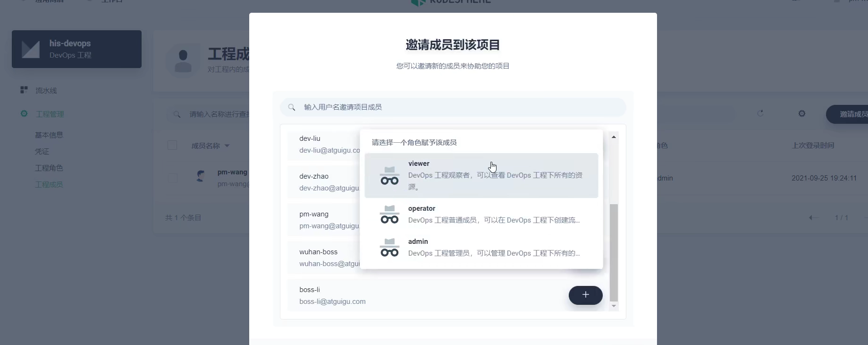This screenshot has width=868, height=345.
Task: Click the search magnifier icon in invite dialog
Action: tap(292, 107)
